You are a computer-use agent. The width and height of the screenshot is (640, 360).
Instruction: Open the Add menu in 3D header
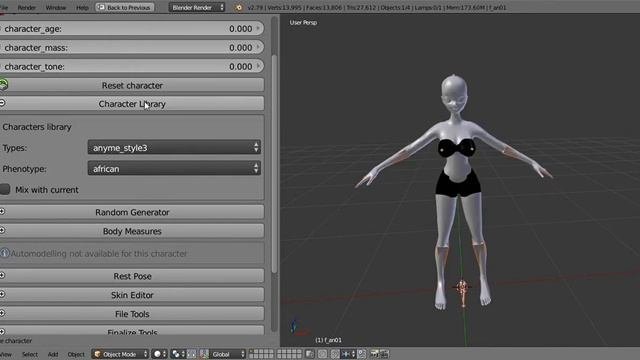pyautogui.click(x=53, y=354)
